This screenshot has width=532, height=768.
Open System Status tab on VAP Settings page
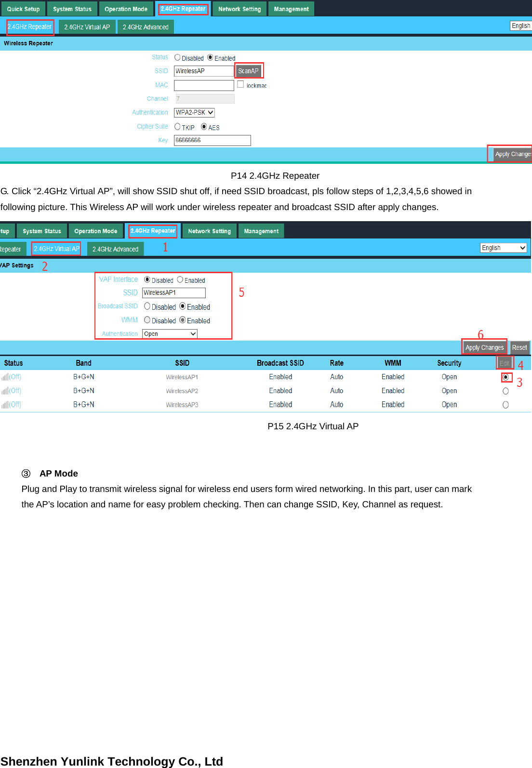[x=42, y=231]
